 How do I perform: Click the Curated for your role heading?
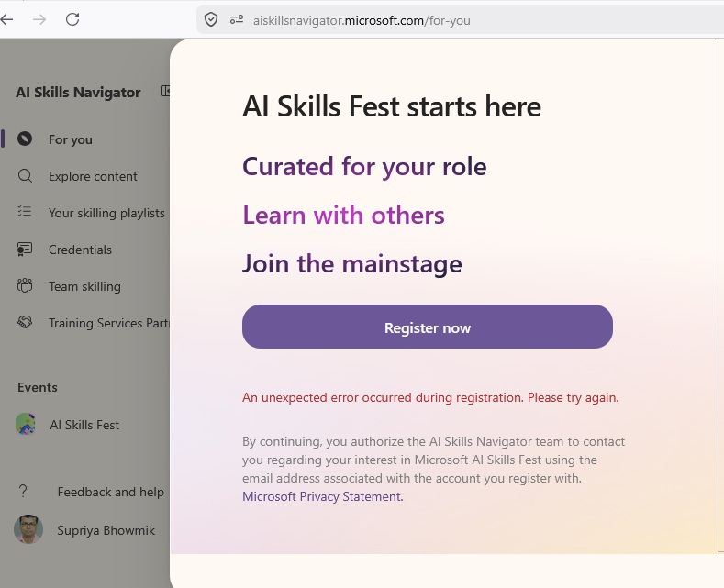[x=364, y=167]
